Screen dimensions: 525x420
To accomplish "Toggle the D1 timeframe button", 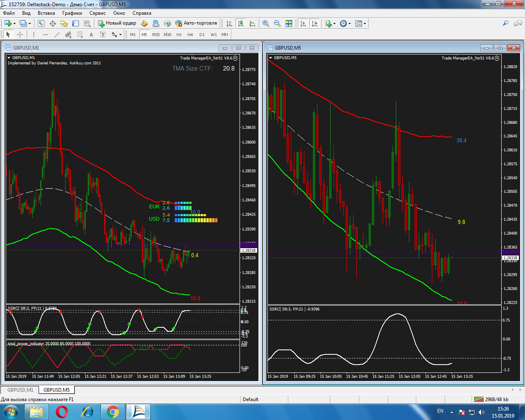I will (202, 34).
